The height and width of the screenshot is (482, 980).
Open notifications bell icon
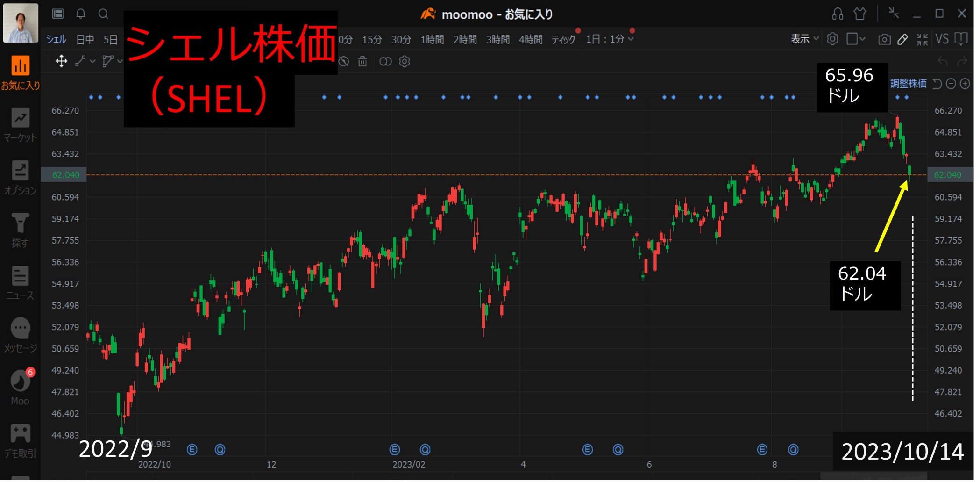click(x=81, y=14)
